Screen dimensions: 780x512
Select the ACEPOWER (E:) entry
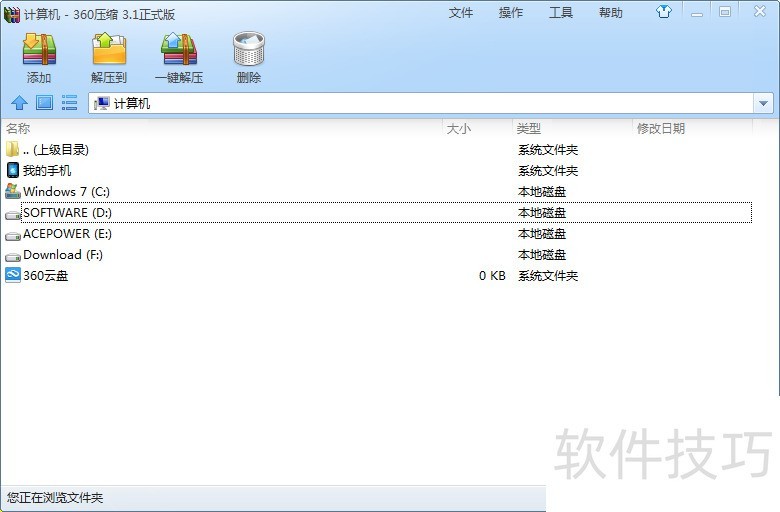pos(67,233)
